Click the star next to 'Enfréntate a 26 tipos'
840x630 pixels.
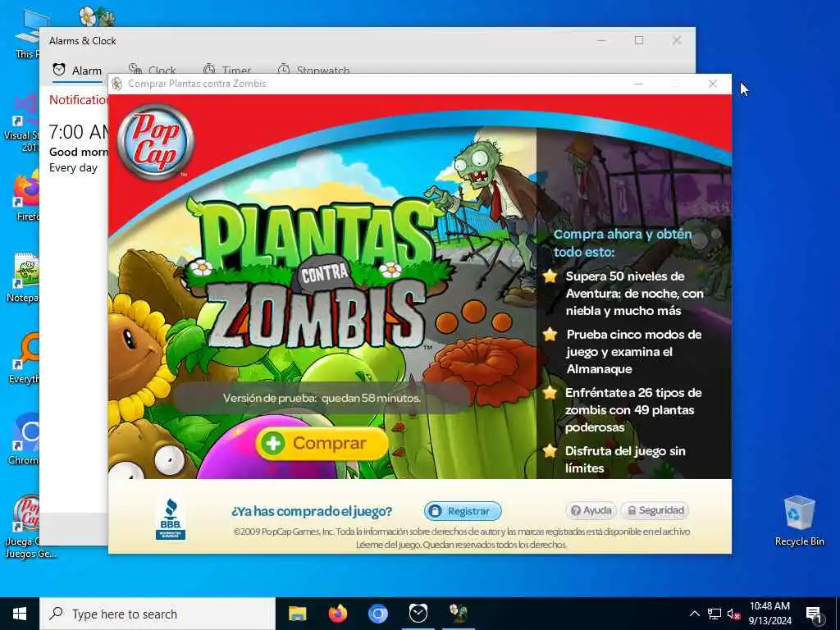(x=550, y=393)
